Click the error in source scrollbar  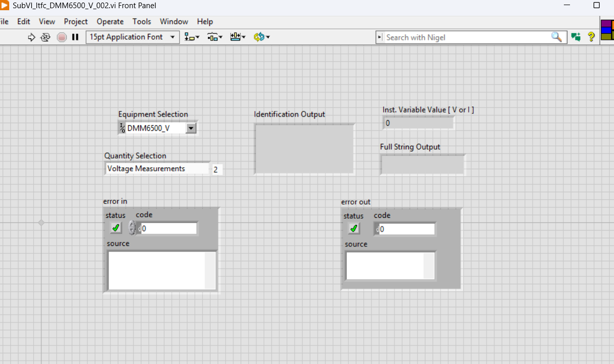click(x=210, y=270)
